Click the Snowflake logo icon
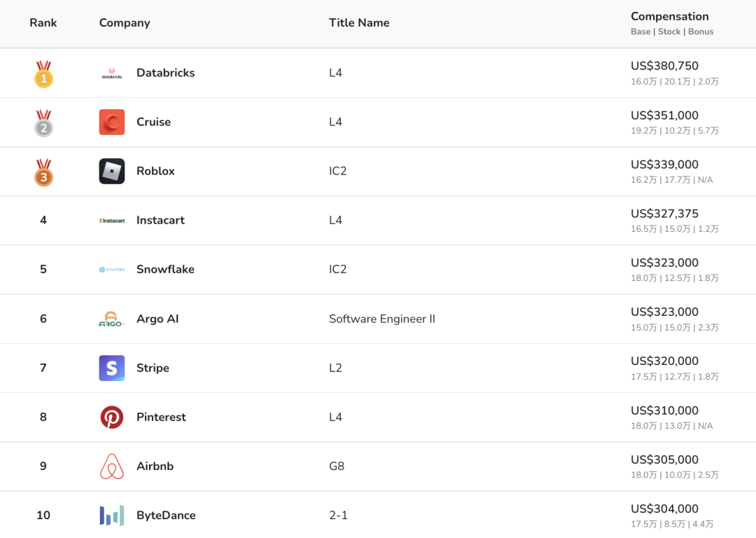 tap(112, 270)
